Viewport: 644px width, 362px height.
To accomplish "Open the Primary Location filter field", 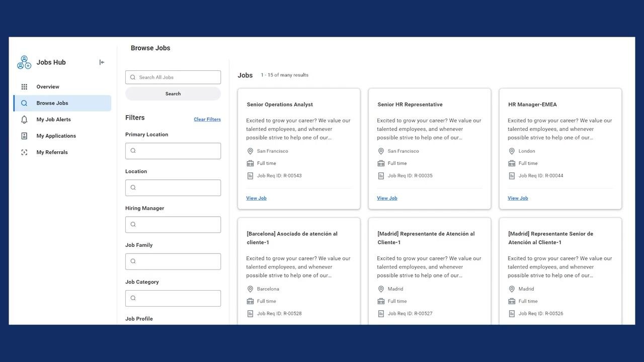I will [x=173, y=151].
